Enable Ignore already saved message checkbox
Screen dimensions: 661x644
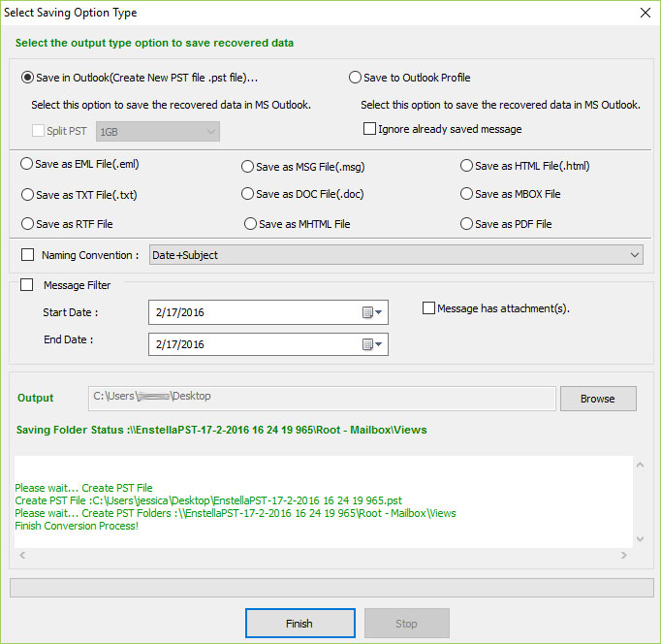tap(369, 128)
